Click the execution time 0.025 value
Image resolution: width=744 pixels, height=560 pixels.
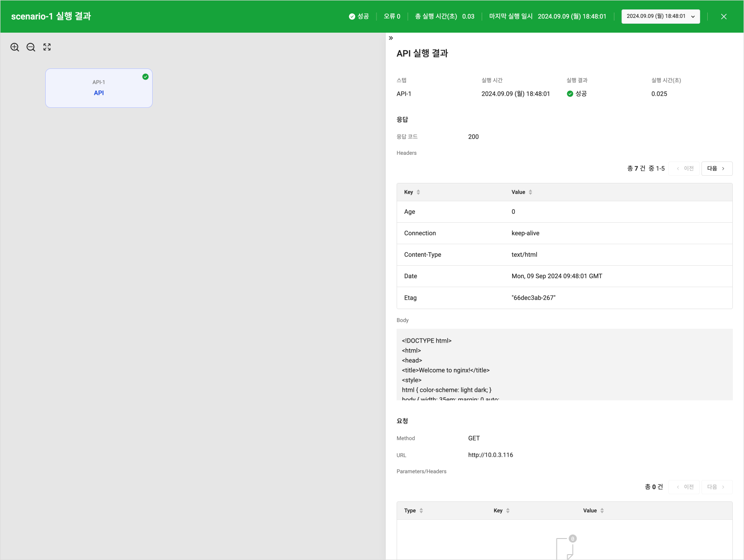659,94
